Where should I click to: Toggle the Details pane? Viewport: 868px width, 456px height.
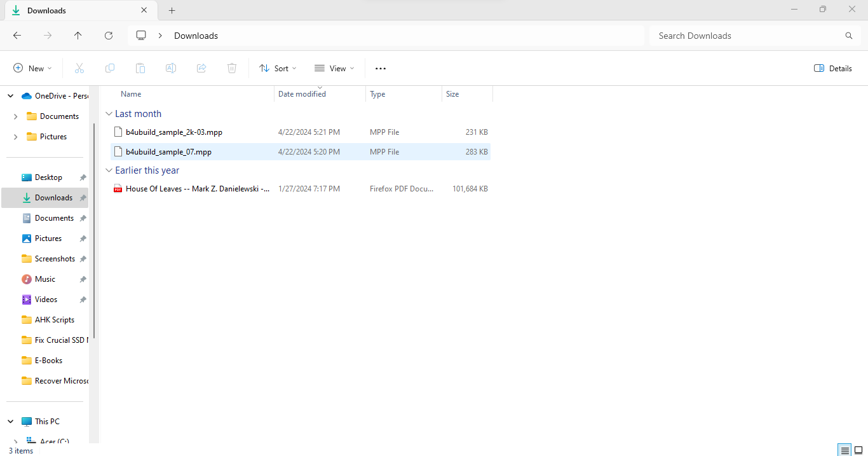833,68
